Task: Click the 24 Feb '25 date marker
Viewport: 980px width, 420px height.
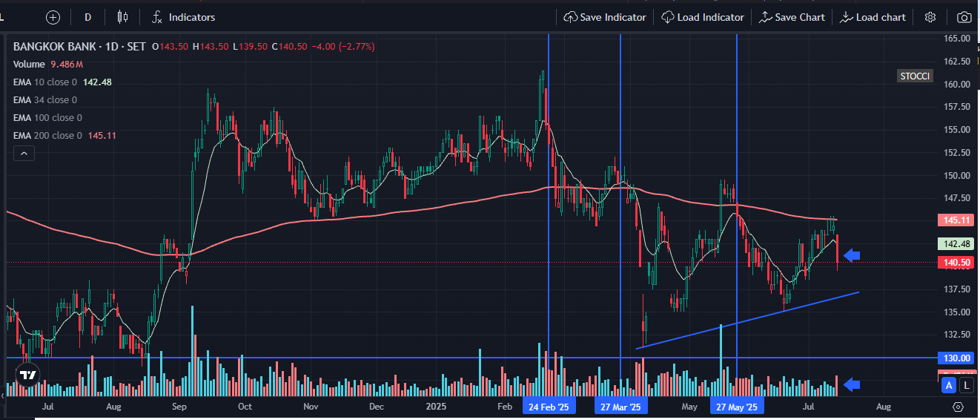Action: coord(549,407)
